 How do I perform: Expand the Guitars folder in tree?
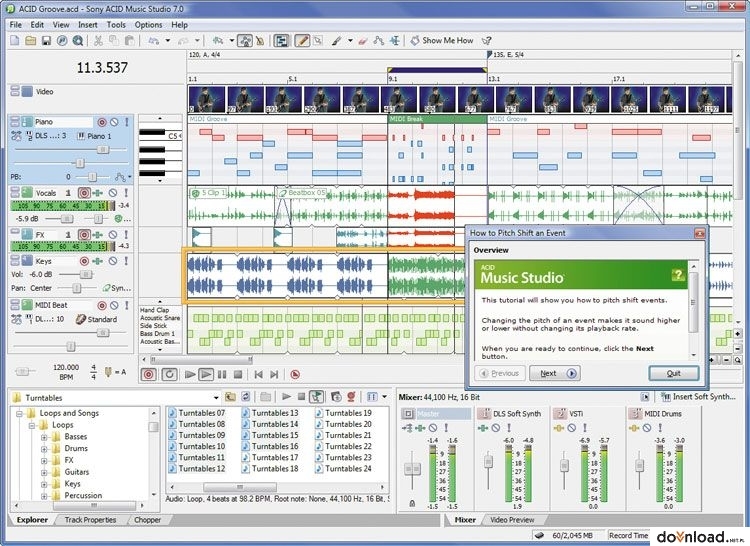coord(44,472)
